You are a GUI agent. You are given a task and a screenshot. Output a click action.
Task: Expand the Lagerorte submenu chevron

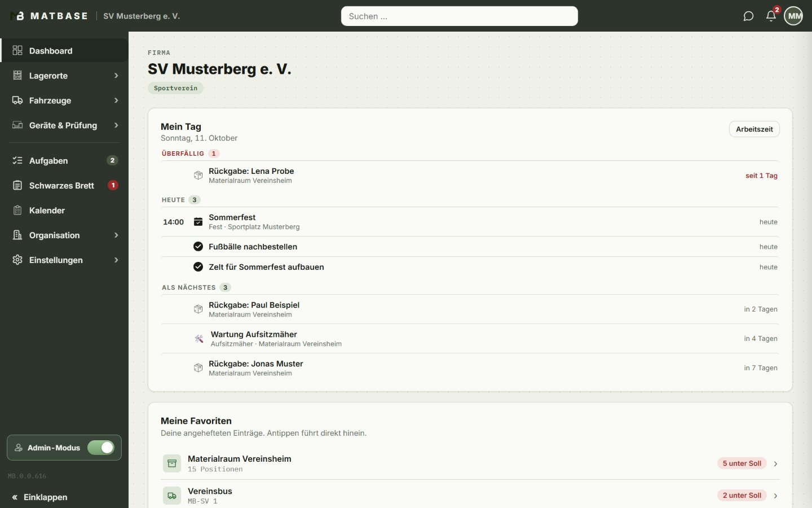coord(116,76)
